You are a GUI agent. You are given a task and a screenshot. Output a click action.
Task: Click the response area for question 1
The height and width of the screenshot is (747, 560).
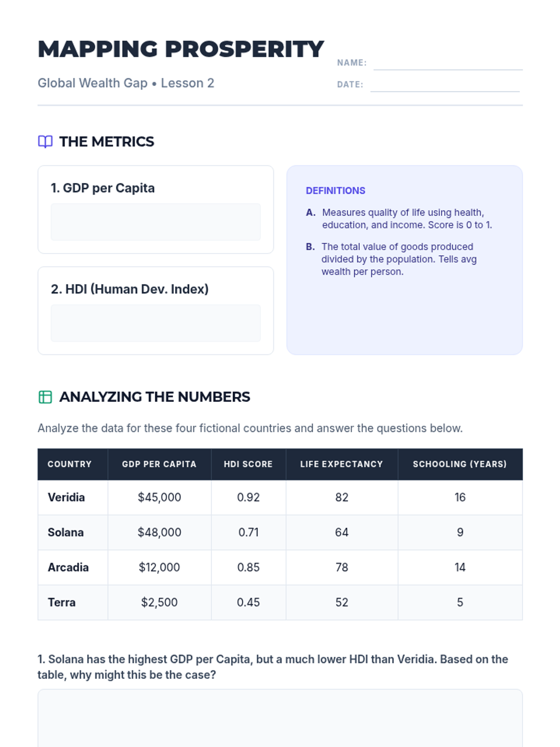[x=280, y=718]
